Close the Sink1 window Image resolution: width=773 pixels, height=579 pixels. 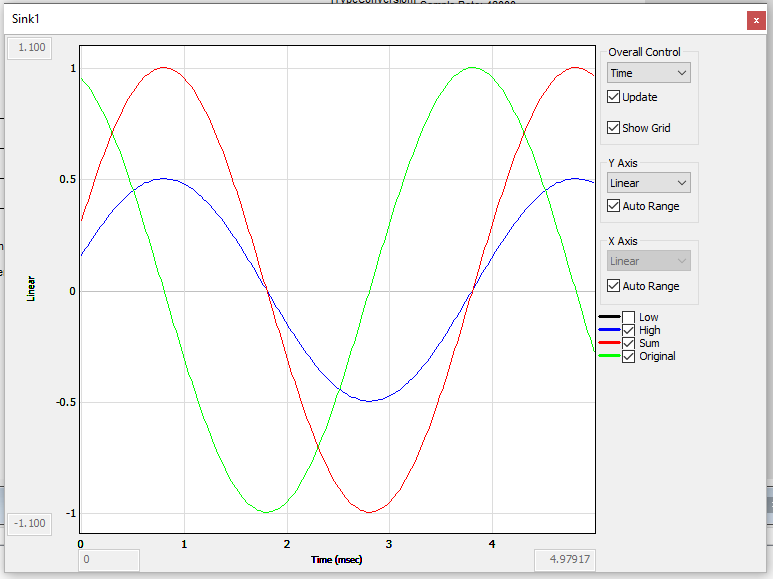coord(755,19)
